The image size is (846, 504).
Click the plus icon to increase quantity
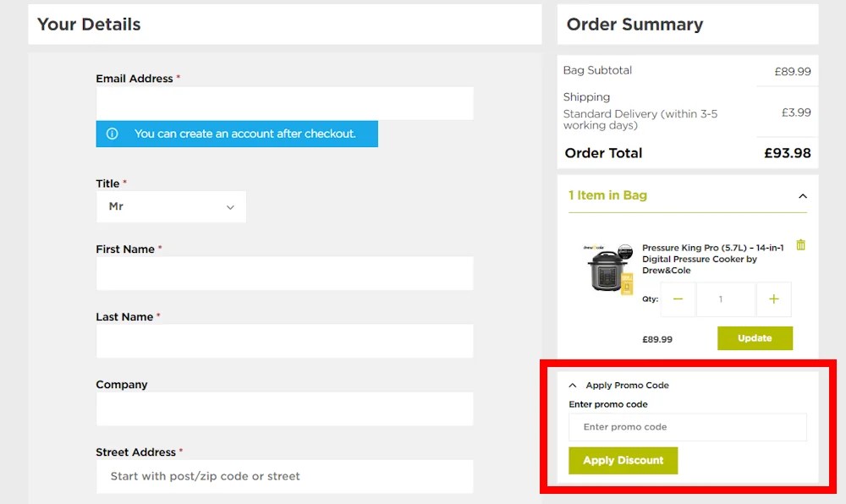(774, 299)
